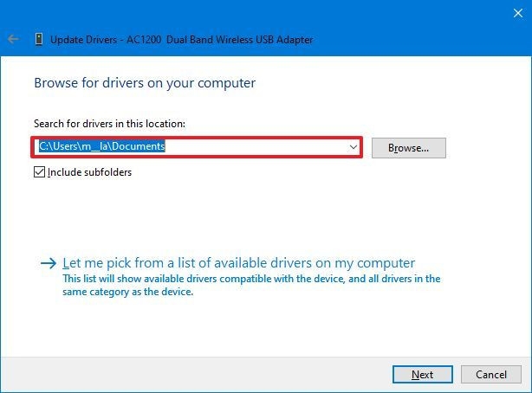The width and height of the screenshot is (532, 393).
Task: Click the highlighted Documents path text
Action: click(102, 147)
